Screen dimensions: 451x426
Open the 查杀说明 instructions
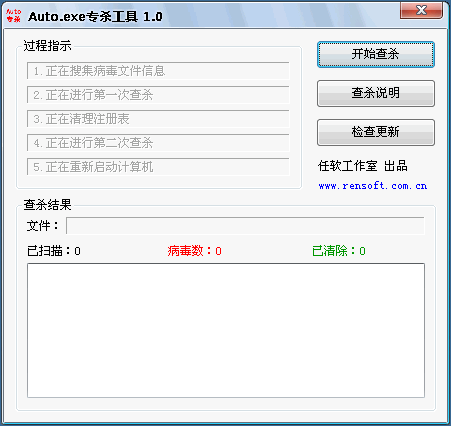tap(376, 93)
